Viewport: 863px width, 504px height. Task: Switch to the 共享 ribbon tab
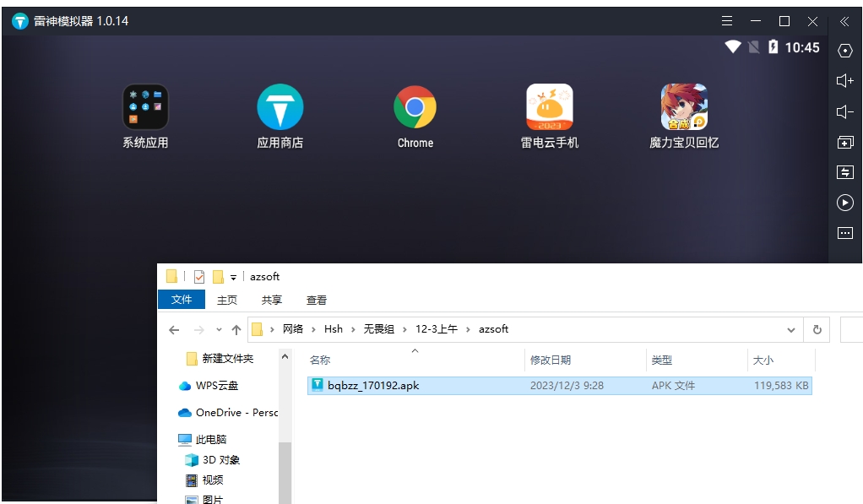[x=271, y=300]
